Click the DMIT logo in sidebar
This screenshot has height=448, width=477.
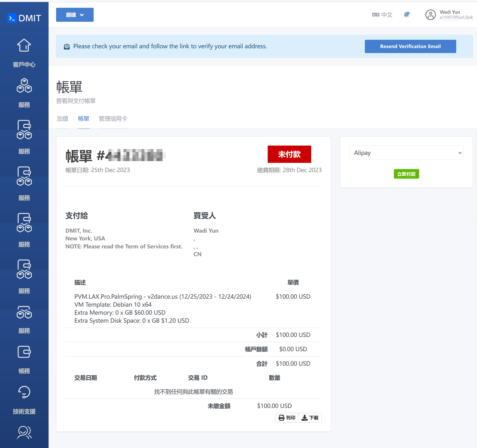(24, 18)
